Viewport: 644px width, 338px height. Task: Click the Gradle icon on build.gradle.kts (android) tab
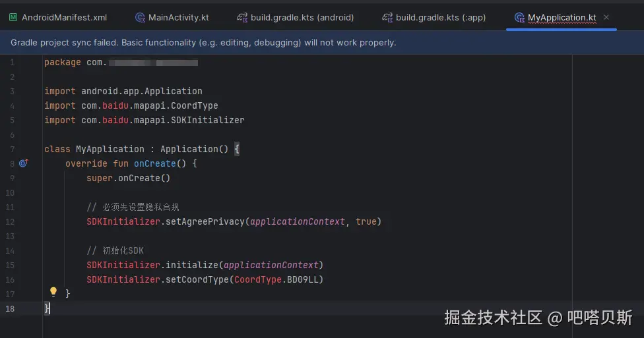[x=242, y=17]
